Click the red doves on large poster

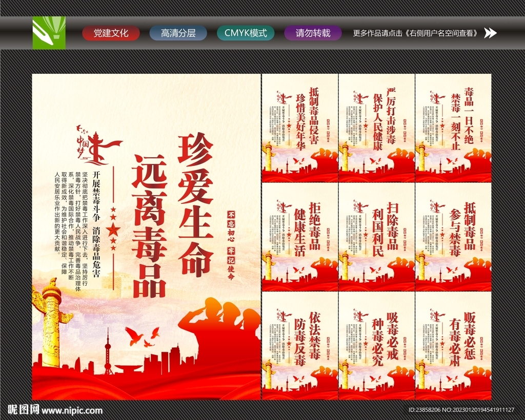pyautogui.click(x=143, y=337)
